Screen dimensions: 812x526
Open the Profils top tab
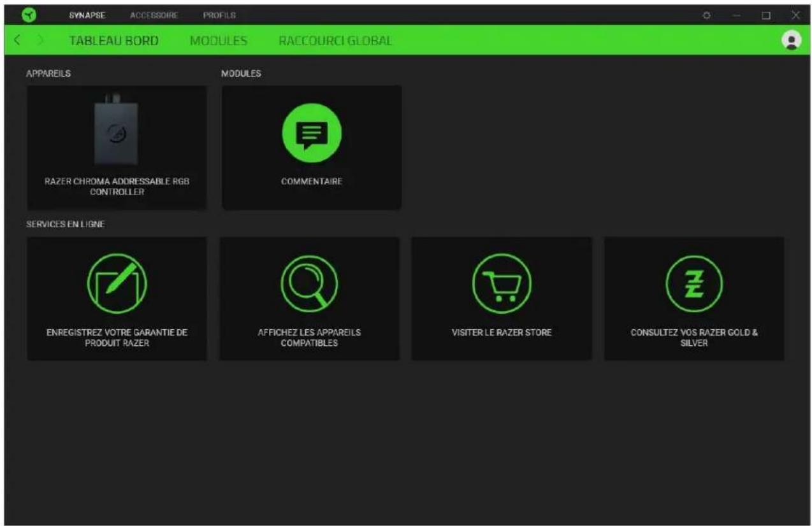[219, 15]
